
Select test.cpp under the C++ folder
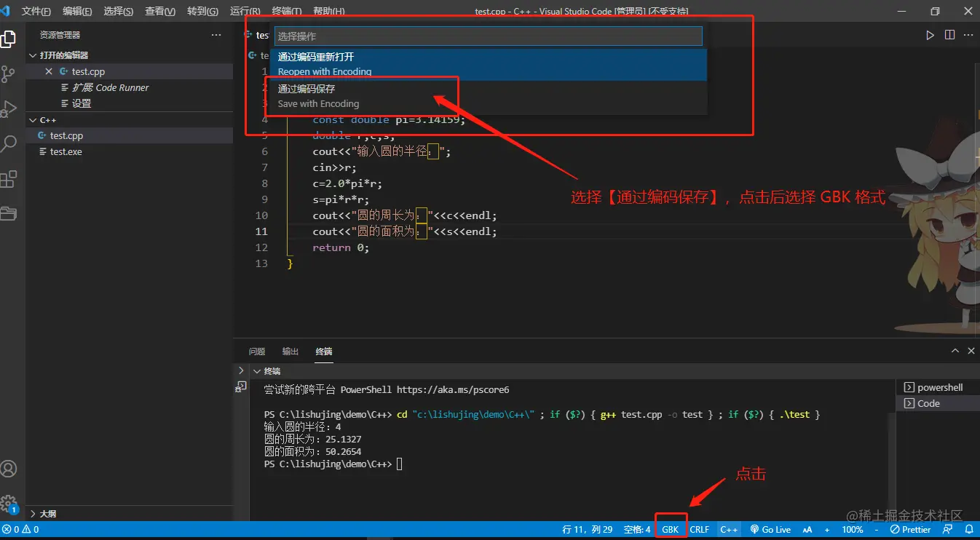click(130, 136)
